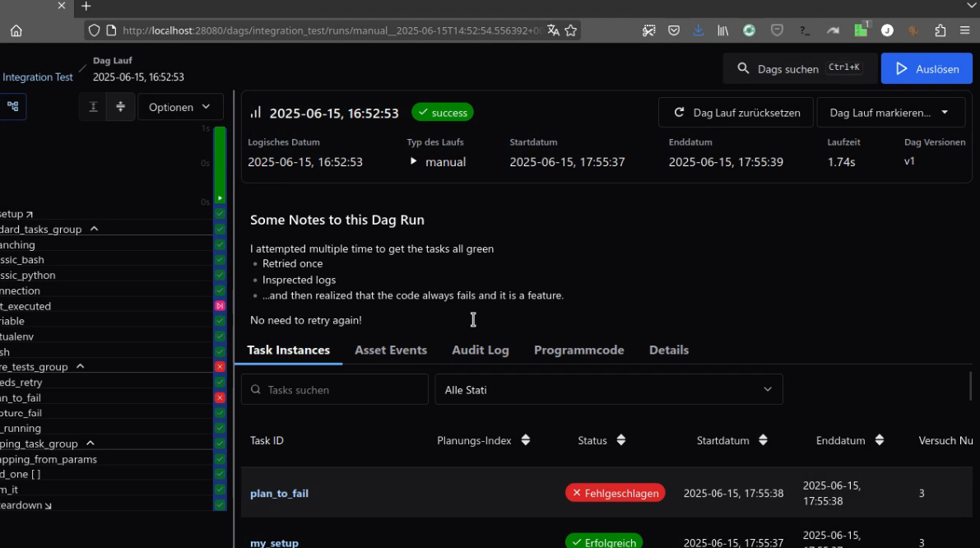Screen dimensions: 980x548
Task: Bookmark this page with the star icon
Action: (570, 30)
